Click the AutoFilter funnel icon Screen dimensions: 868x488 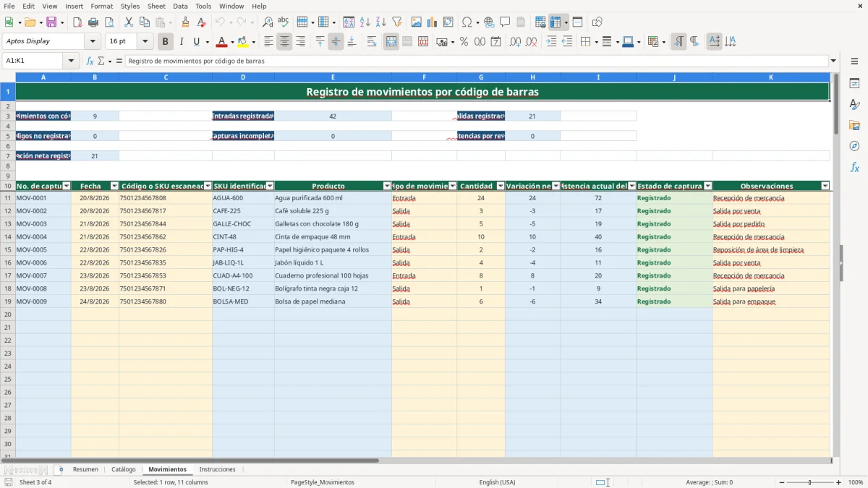pyautogui.click(x=397, y=22)
